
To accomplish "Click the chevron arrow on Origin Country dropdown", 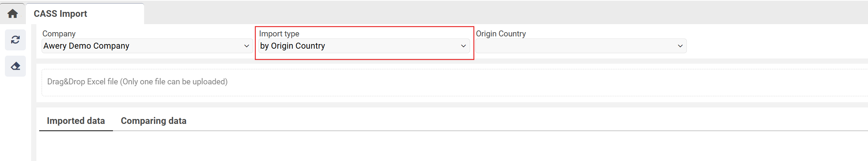I will [x=680, y=46].
